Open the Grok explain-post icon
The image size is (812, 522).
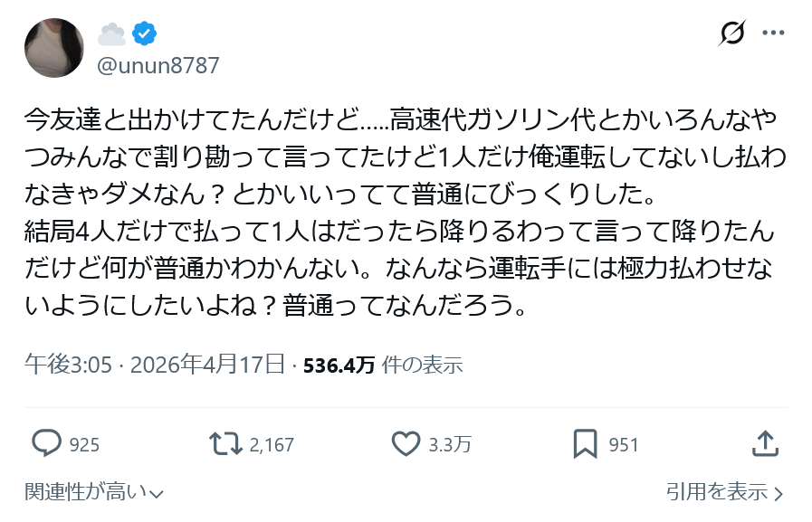pos(731,33)
